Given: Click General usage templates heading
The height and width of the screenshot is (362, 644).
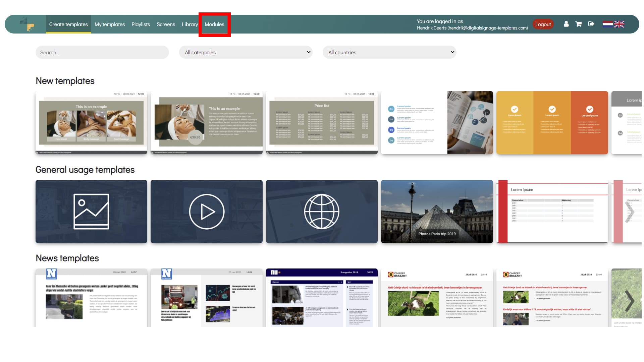Looking at the screenshot, I should [x=85, y=170].
